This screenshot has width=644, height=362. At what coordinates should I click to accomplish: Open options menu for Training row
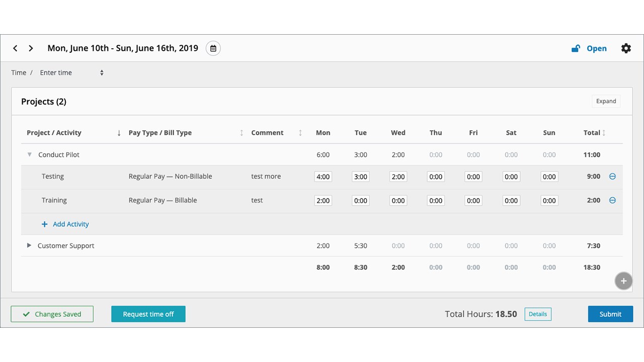click(612, 200)
